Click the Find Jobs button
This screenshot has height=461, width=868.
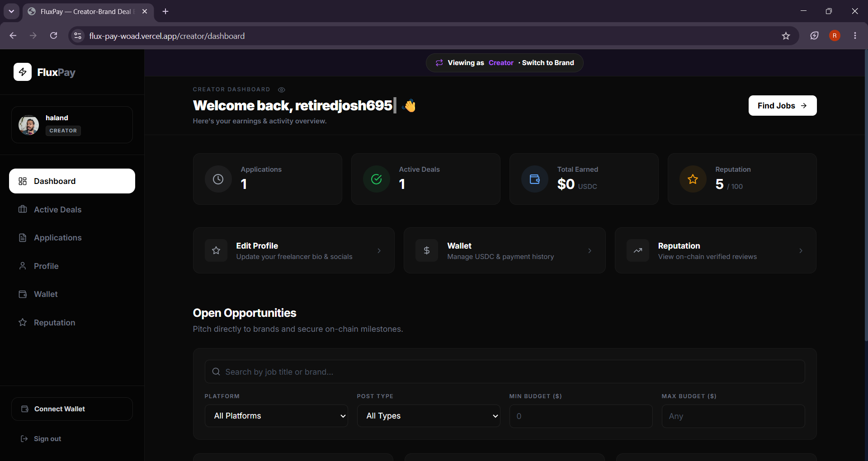point(783,105)
